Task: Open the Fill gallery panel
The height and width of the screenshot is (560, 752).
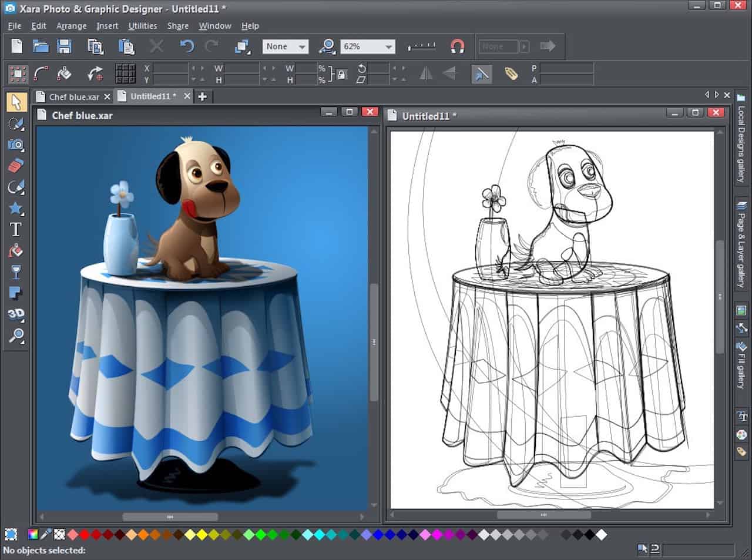Action: [x=741, y=365]
